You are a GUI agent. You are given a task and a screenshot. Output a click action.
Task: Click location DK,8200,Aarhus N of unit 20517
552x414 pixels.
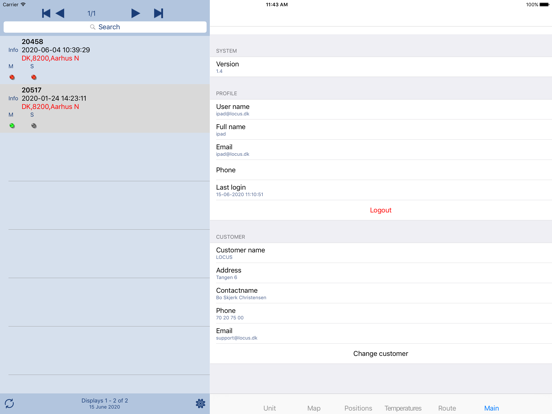point(50,107)
